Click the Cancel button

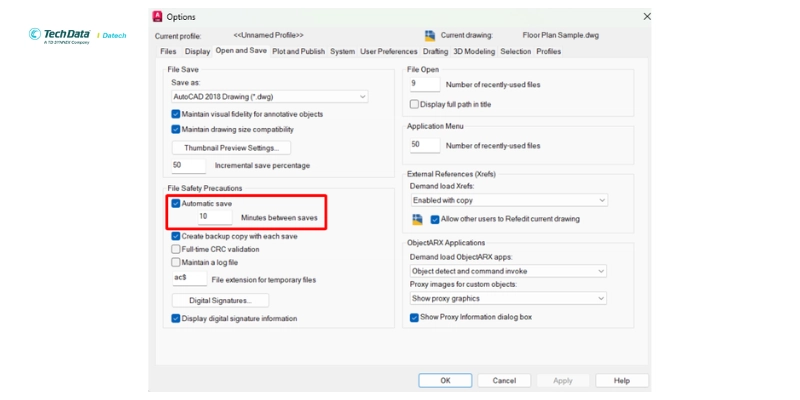click(x=504, y=381)
